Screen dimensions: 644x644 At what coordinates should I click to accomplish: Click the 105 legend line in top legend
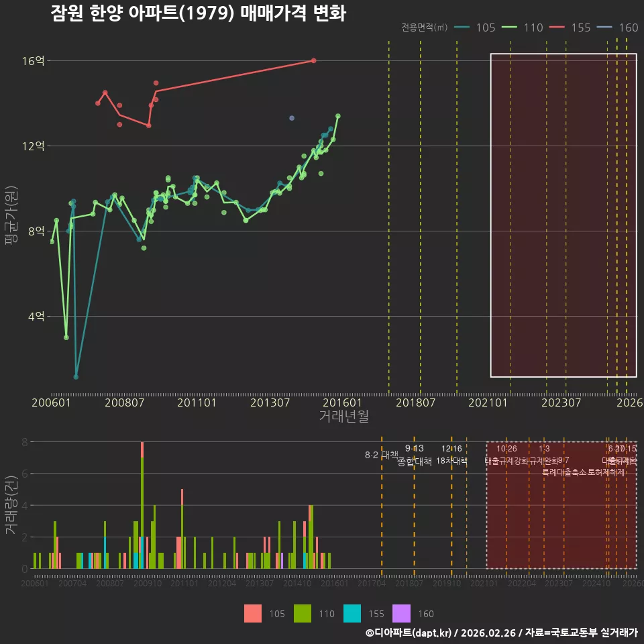pyautogui.click(x=462, y=28)
